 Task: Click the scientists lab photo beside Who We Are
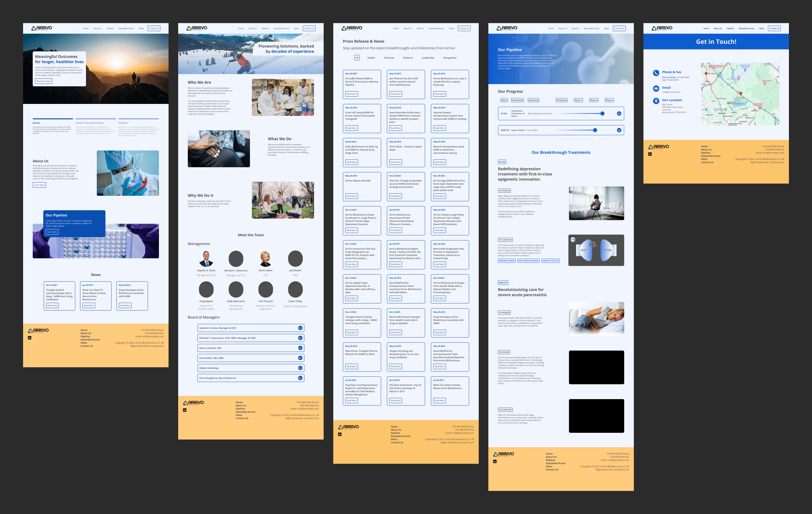(283, 98)
